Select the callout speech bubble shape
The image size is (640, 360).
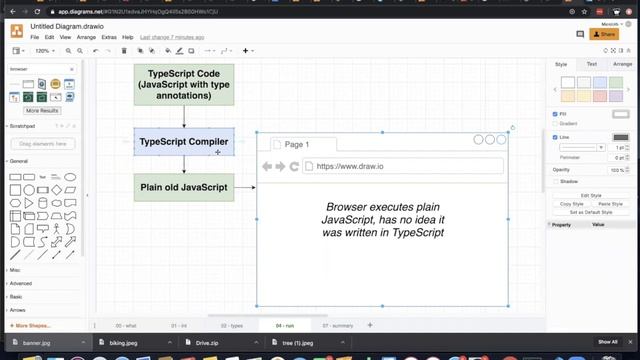click(x=42, y=229)
